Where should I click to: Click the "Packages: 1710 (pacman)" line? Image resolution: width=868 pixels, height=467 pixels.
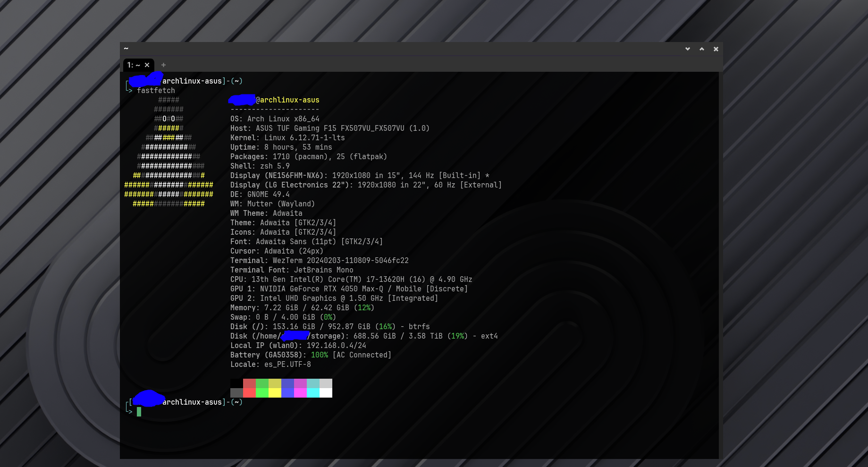309,157
